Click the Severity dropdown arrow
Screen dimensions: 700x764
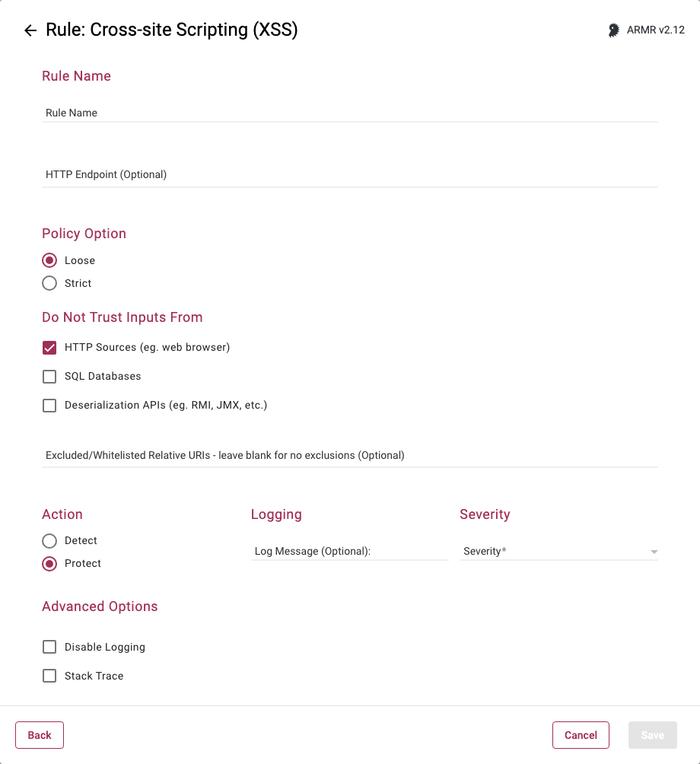654,552
